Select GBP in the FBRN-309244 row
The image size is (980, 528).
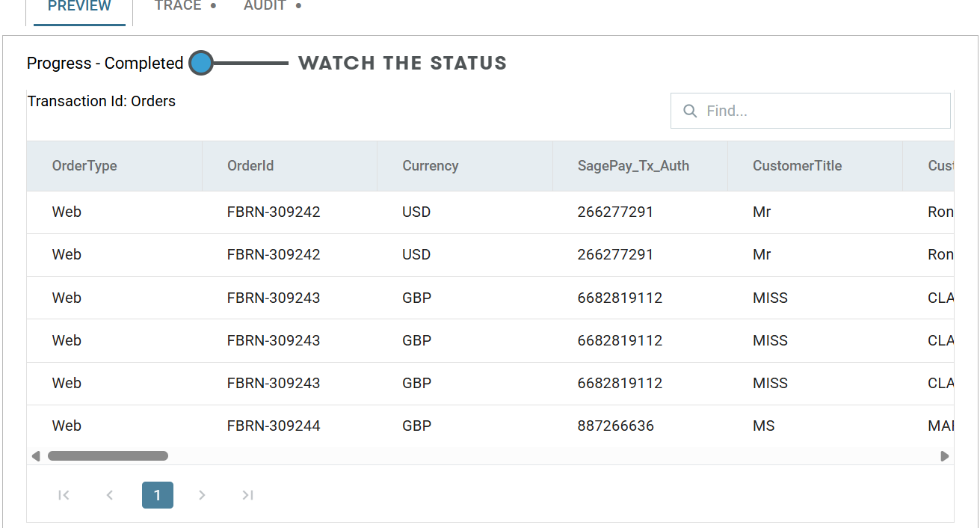pyautogui.click(x=465, y=426)
